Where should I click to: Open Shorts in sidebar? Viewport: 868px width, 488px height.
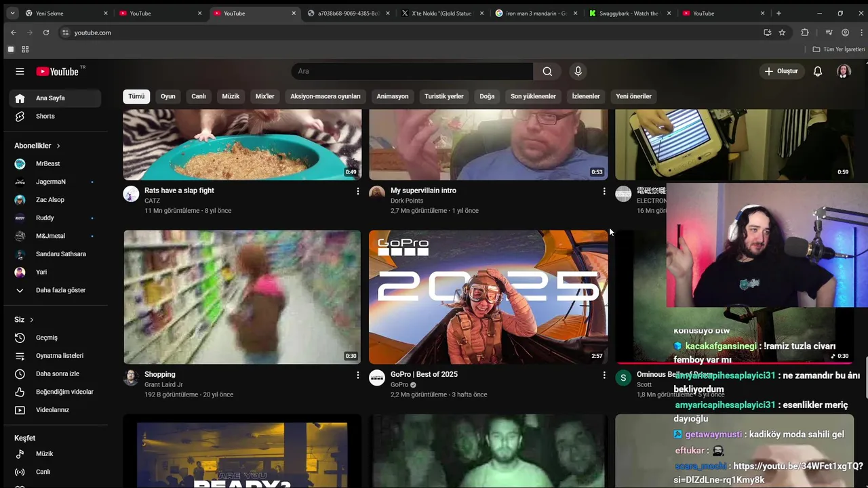[x=55, y=116]
